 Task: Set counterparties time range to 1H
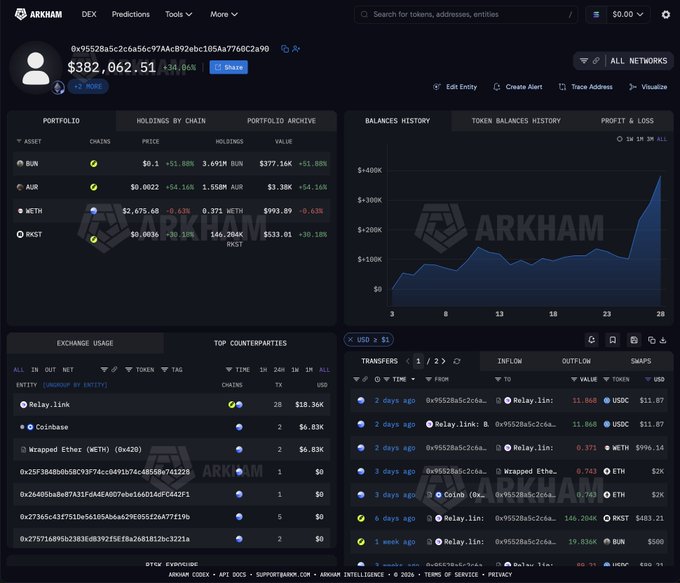[x=263, y=370]
